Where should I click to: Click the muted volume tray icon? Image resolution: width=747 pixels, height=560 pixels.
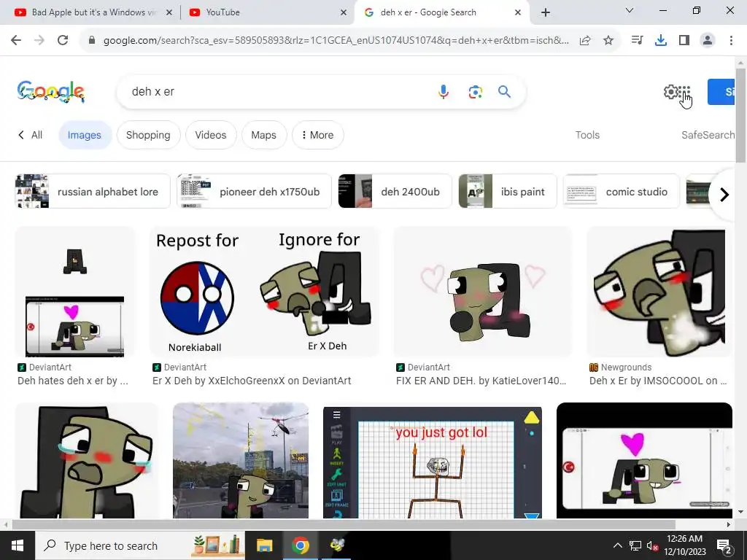point(652,546)
